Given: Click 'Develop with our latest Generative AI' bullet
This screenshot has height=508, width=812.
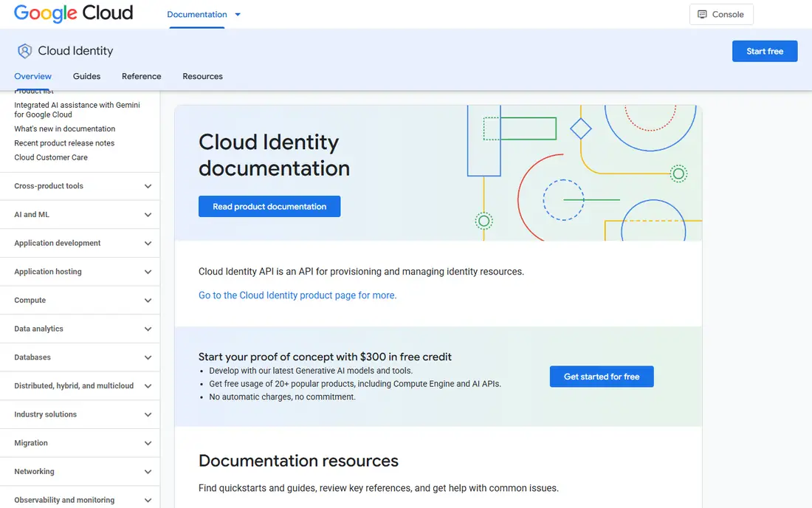Looking at the screenshot, I should [311, 371].
